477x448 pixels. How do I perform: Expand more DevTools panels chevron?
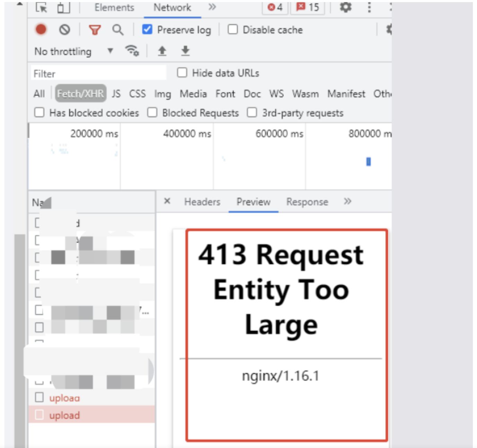coord(212,7)
